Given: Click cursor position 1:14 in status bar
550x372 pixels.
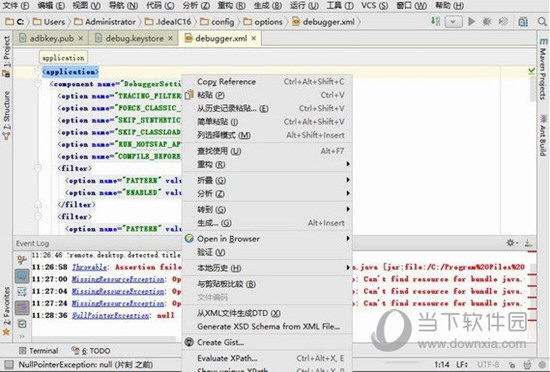Looking at the screenshot, I should click(442, 365).
